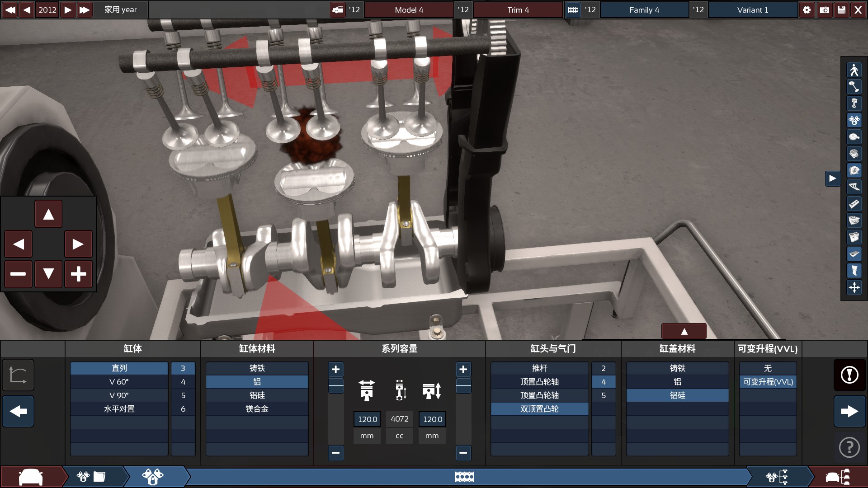Image resolution: width=868 pixels, height=488 pixels.
Task: Select V 60° block configuration
Action: tap(119, 382)
